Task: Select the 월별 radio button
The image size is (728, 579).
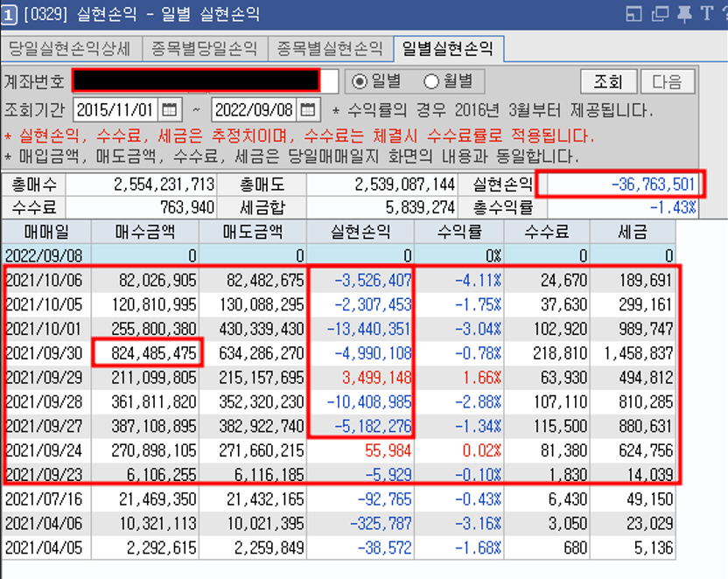Action: pos(430,81)
